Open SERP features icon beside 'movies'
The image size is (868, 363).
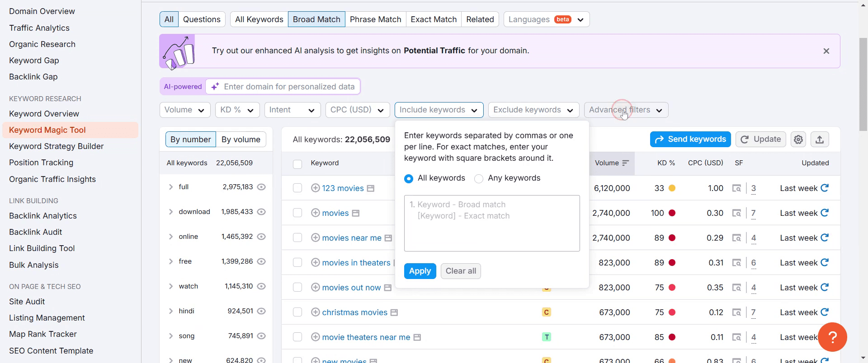click(356, 213)
